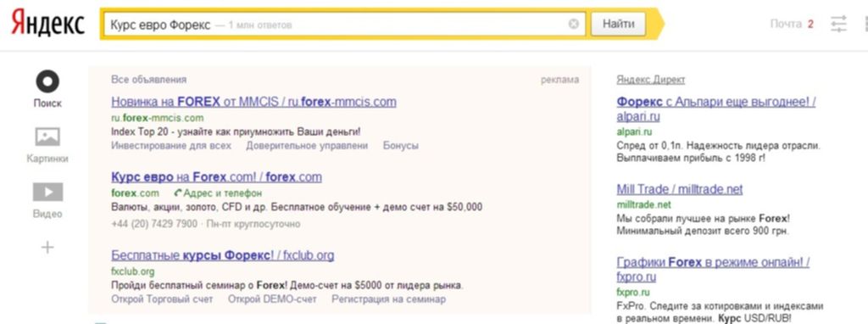
Task: Open Почта mail link
Action: tap(786, 24)
